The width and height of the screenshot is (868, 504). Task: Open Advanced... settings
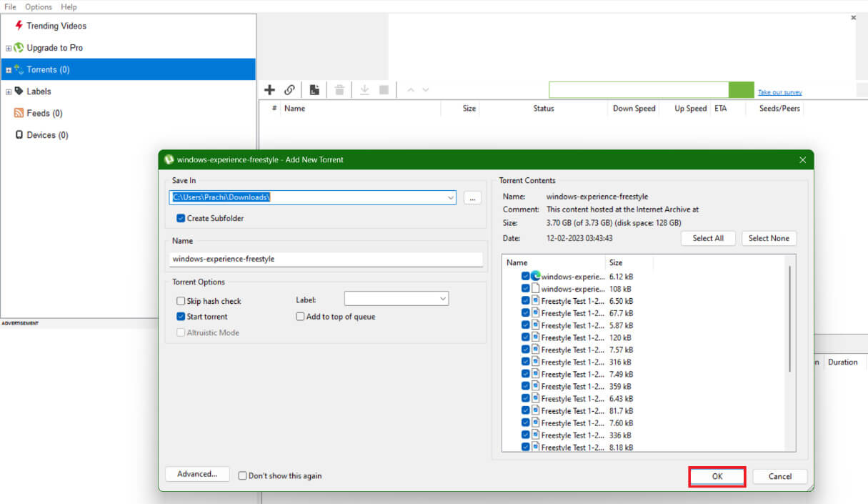[x=197, y=474]
